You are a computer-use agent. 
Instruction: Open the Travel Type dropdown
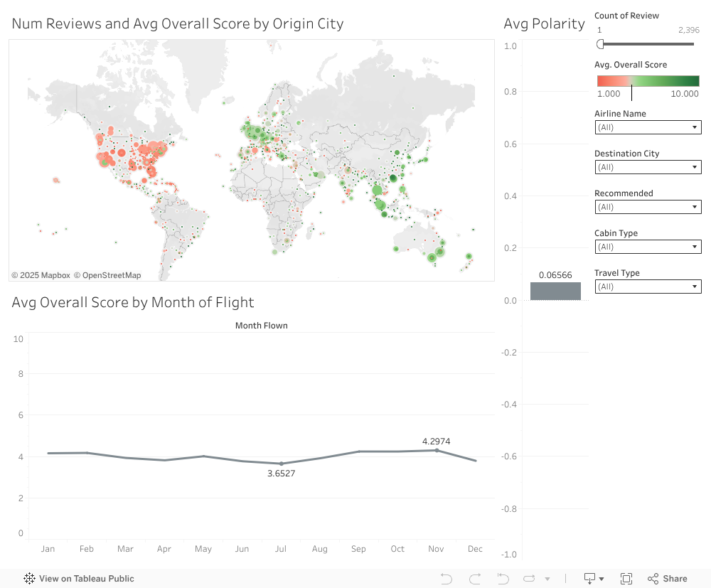tap(647, 287)
